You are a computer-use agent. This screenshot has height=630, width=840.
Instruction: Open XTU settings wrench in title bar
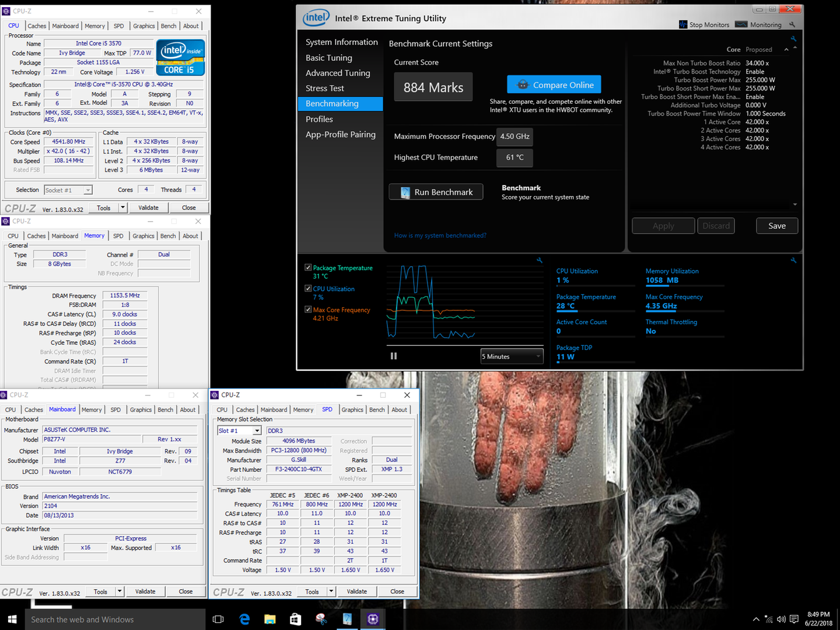[792, 24]
